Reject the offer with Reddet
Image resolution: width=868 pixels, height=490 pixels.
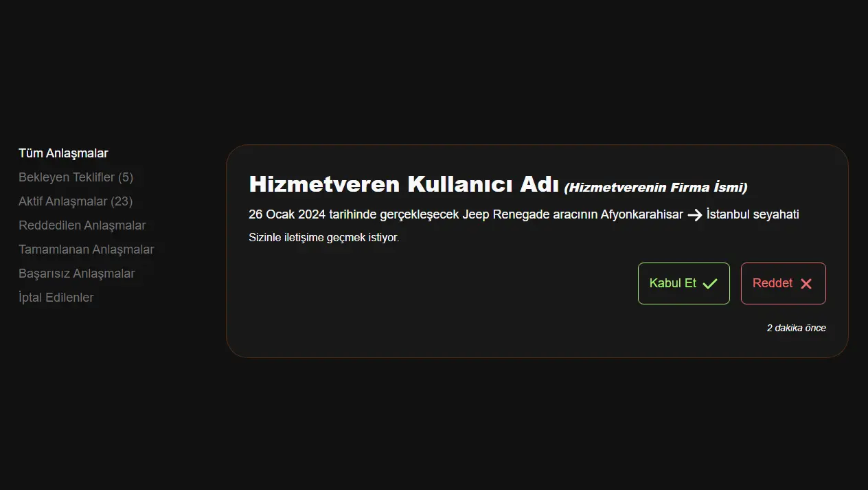click(783, 283)
